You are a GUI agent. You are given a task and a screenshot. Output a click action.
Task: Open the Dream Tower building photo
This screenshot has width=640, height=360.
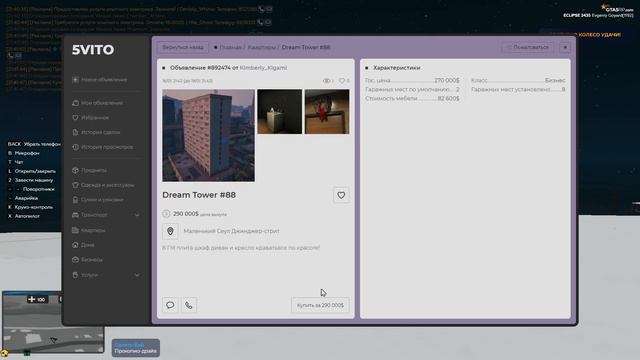209,136
